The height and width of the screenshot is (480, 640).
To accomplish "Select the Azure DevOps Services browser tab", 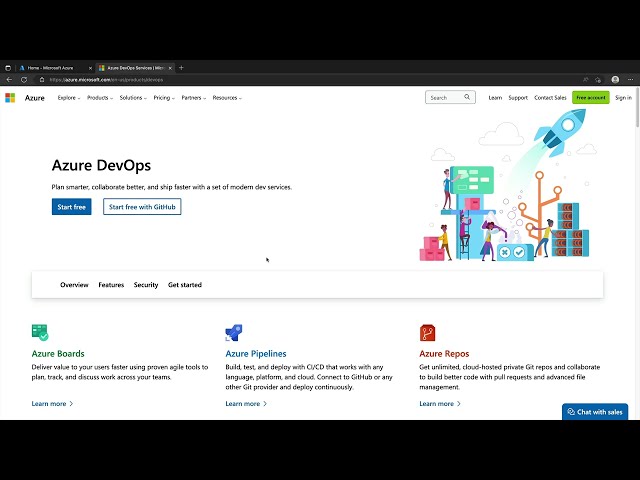I will pos(136,68).
